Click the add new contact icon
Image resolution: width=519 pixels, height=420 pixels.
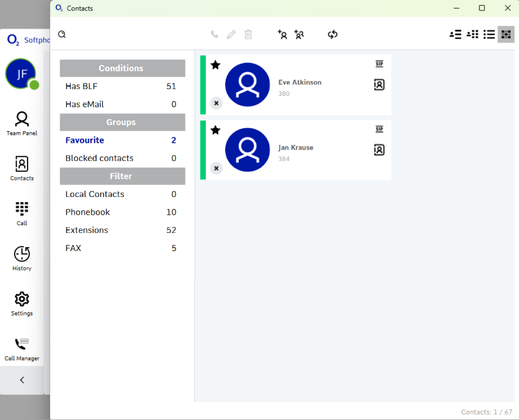click(282, 34)
